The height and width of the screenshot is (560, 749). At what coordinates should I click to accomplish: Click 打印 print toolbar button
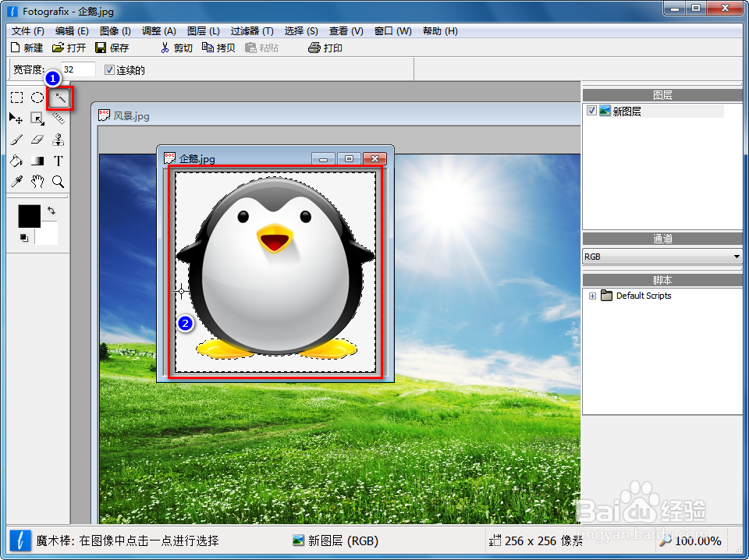tap(325, 48)
